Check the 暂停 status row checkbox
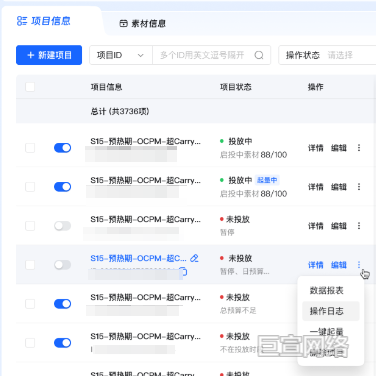Viewport: 376px width, 376px height. tap(30, 226)
